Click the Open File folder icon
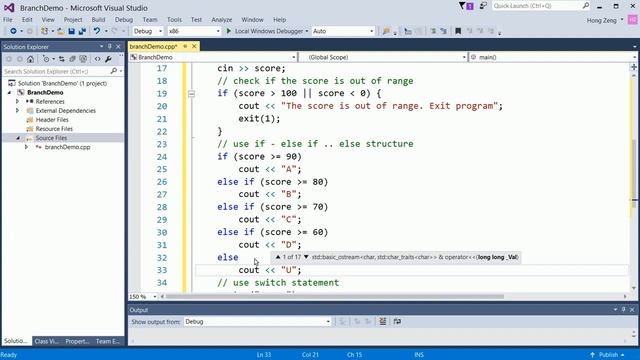Image resolution: width=640 pixels, height=360 pixels. click(60, 31)
